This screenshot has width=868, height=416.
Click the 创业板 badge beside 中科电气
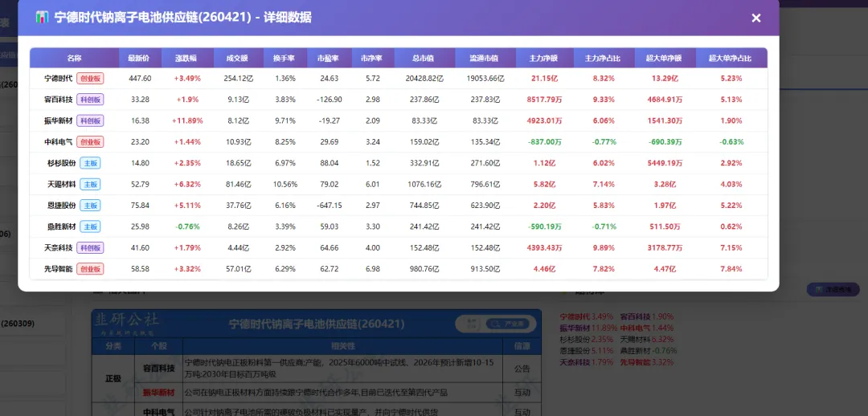(x=90, y=142)
